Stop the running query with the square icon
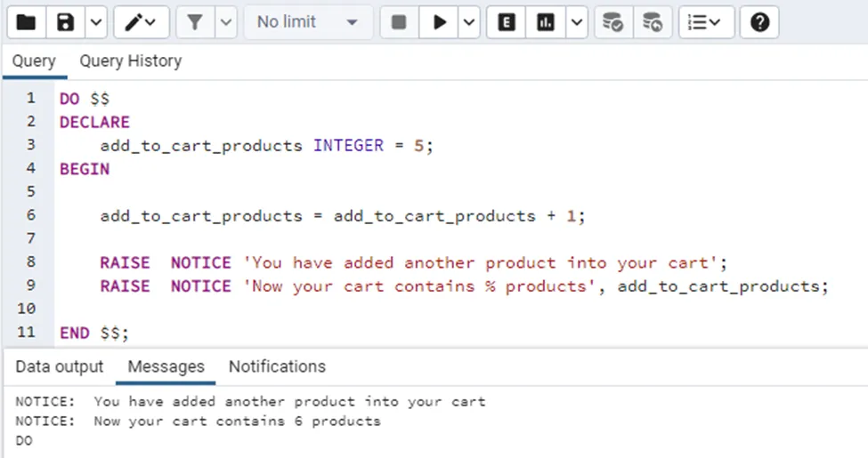 (x=399, y=22)
